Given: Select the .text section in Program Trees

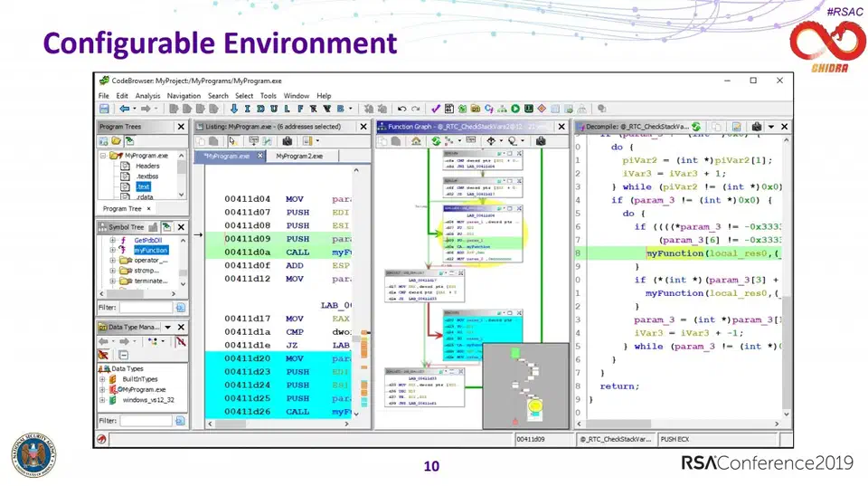Looking at the screenshot, I should point(144,186).
